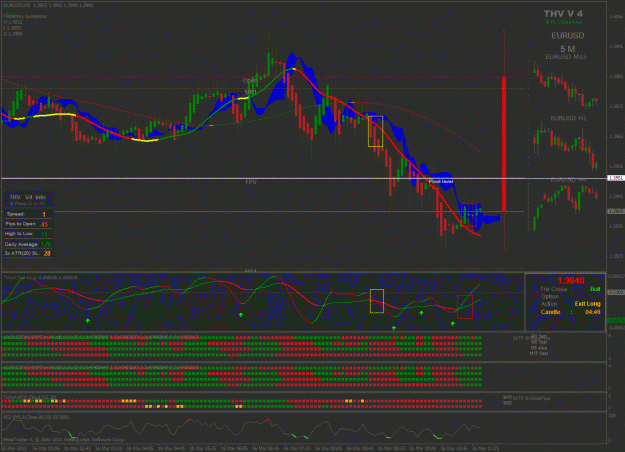The image size is (625, 452).
Task: Click the red 1.3940 price readout
Action: 571,281
